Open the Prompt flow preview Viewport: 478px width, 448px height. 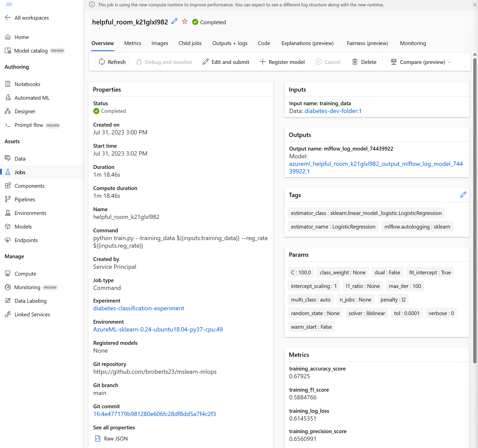tap(29, 125)
